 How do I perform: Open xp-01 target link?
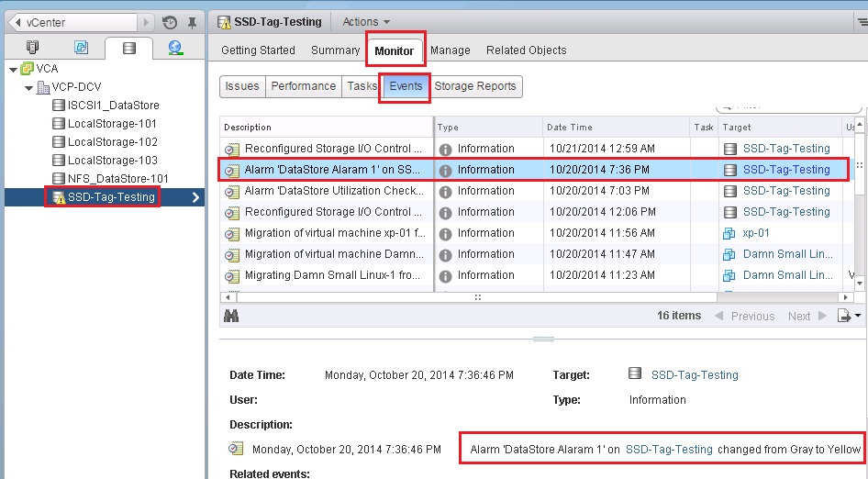coord(756,233)
